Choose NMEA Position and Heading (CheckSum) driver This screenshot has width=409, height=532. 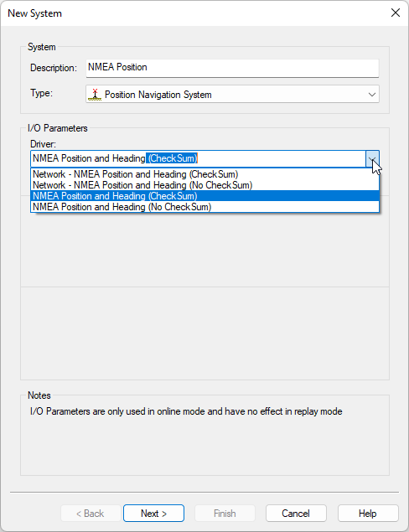[x=204, y=196]
